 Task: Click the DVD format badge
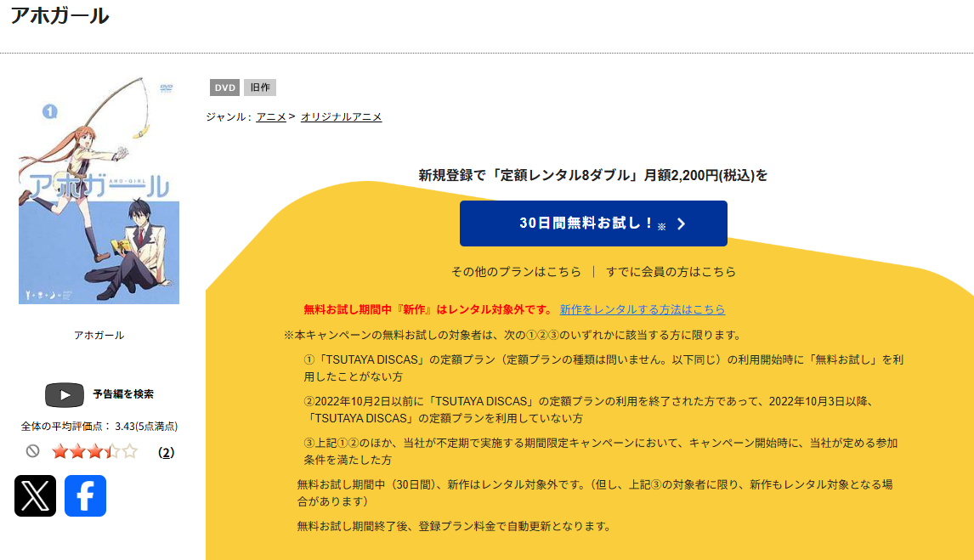coord(224,87)
